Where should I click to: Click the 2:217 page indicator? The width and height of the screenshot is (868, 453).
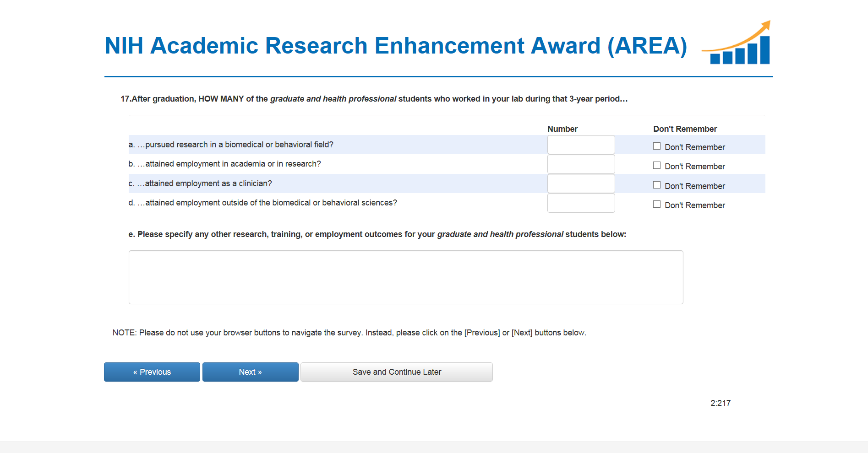721,403
